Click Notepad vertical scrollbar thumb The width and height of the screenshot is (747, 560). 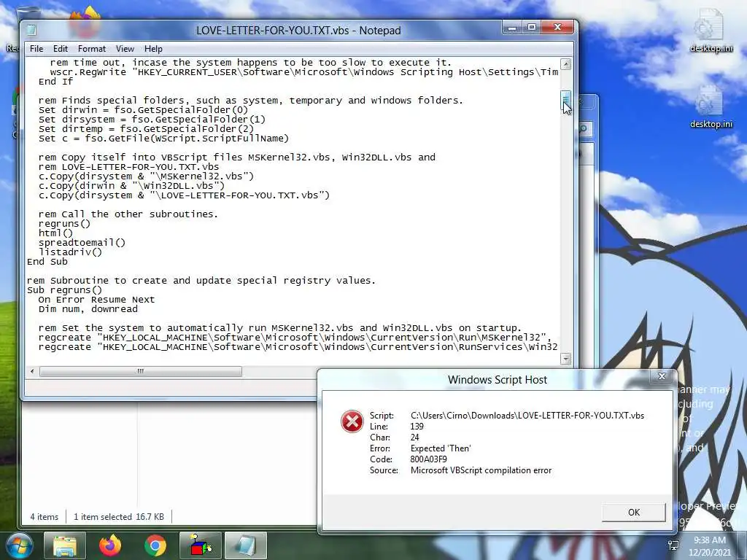565,101
